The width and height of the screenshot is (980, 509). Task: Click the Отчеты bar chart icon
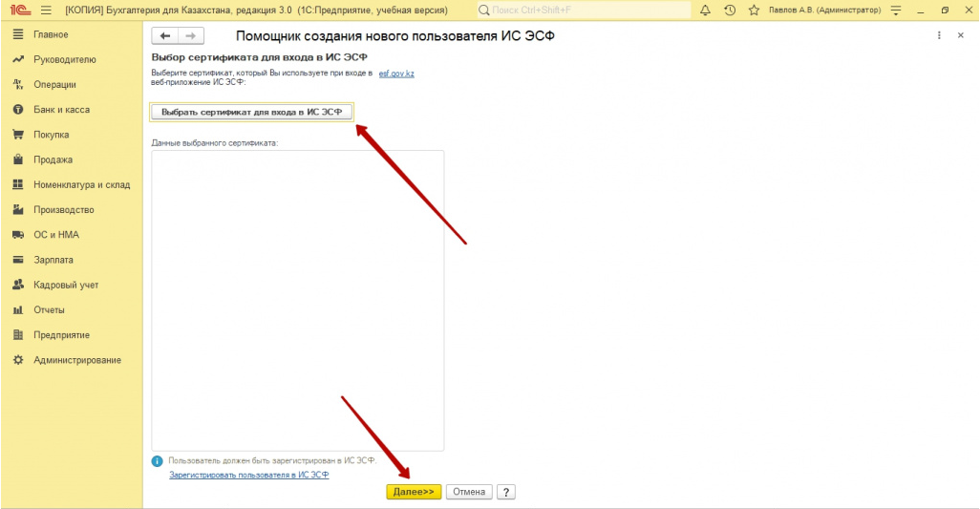(18, 309)
